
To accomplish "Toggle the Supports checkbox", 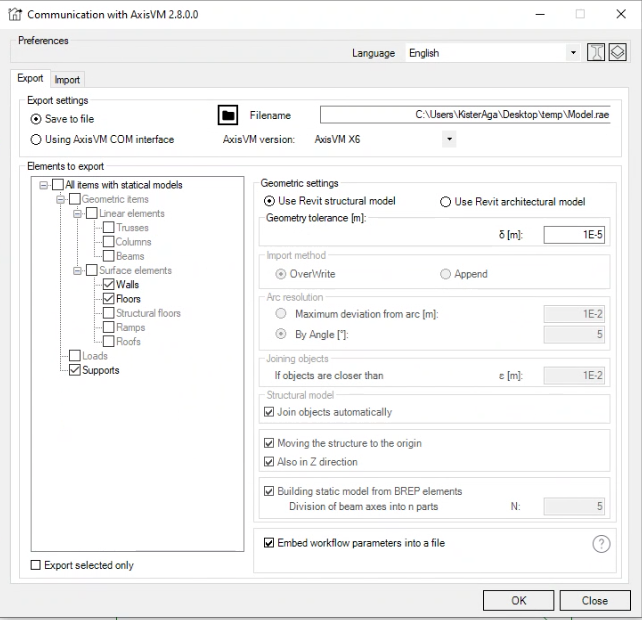I will [x=75, y=370].
